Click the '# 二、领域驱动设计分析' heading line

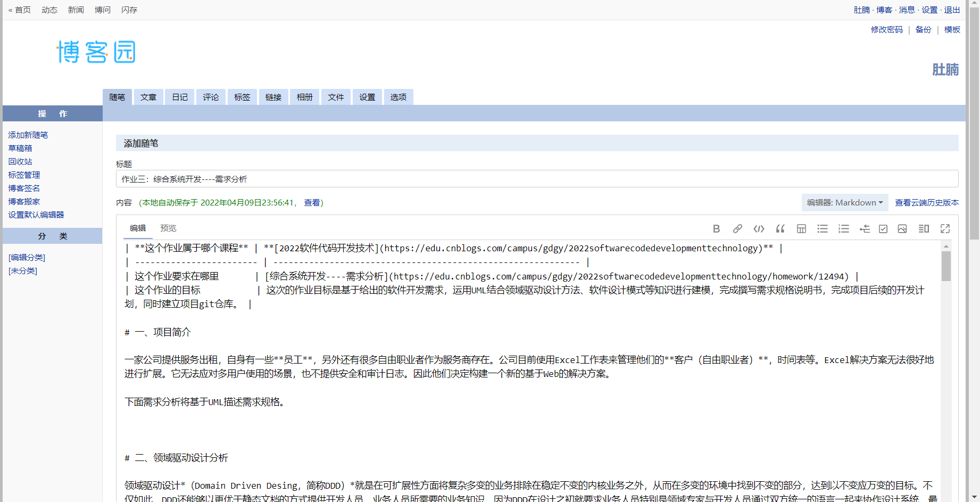pos(176,458)
